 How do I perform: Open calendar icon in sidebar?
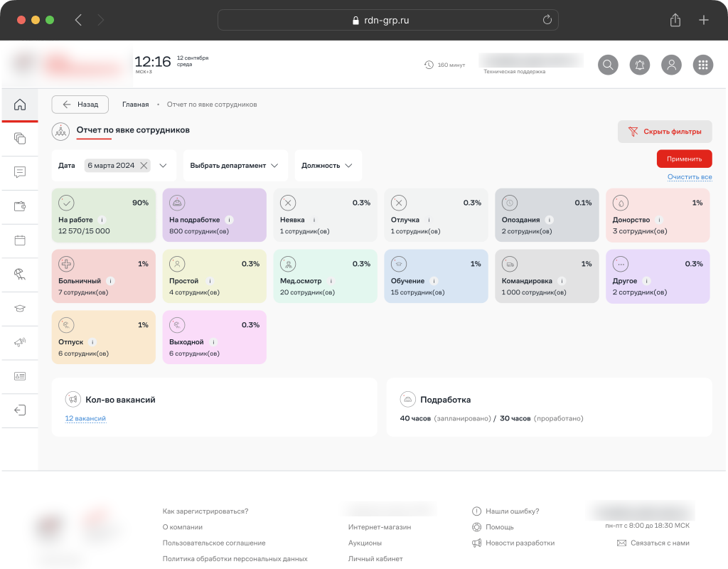click(20, 240)
